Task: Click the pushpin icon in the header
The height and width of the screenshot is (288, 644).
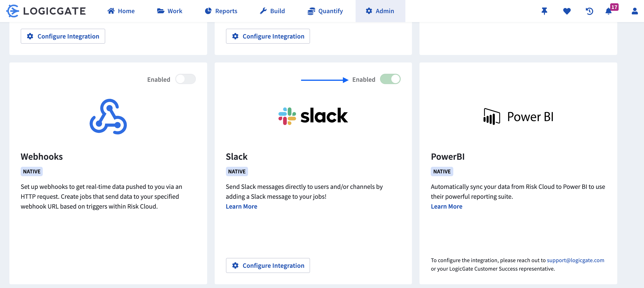Action: (x=544, y=11)
